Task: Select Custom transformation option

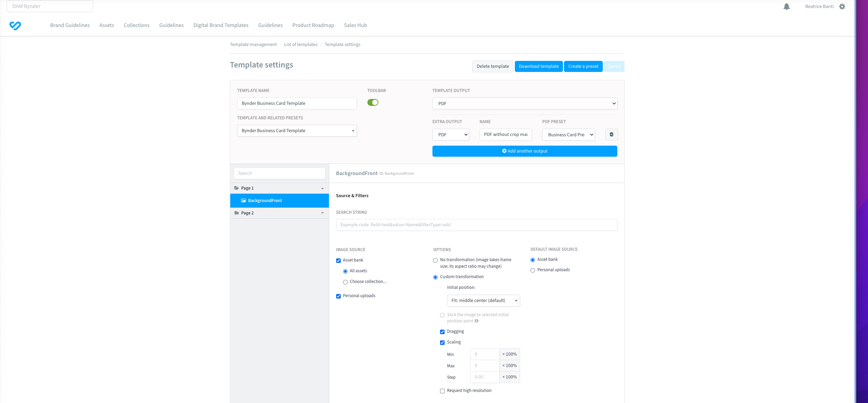Action: click(x=435, y=277)
